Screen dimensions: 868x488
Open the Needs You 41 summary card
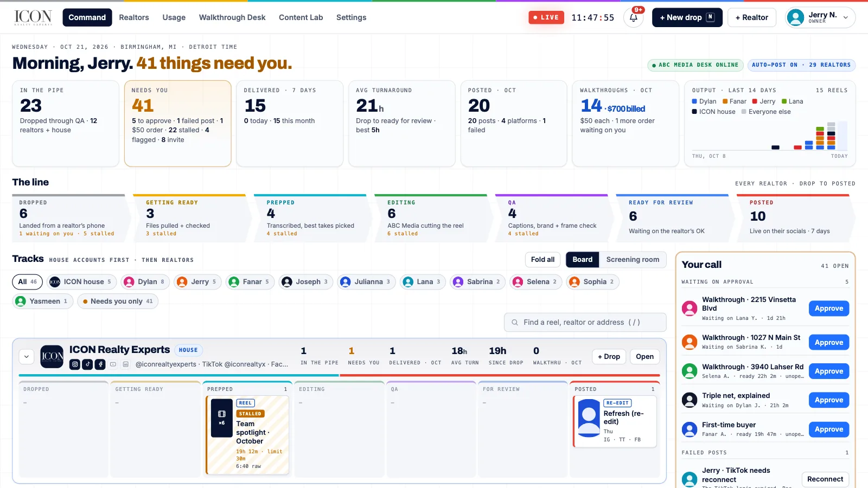pos(177,124)
